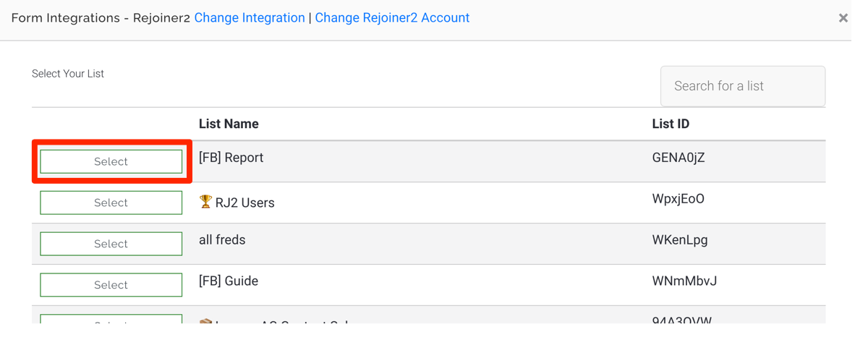
Task: Click the GENA0jZ list ID
Action: [x=678, y=158]
